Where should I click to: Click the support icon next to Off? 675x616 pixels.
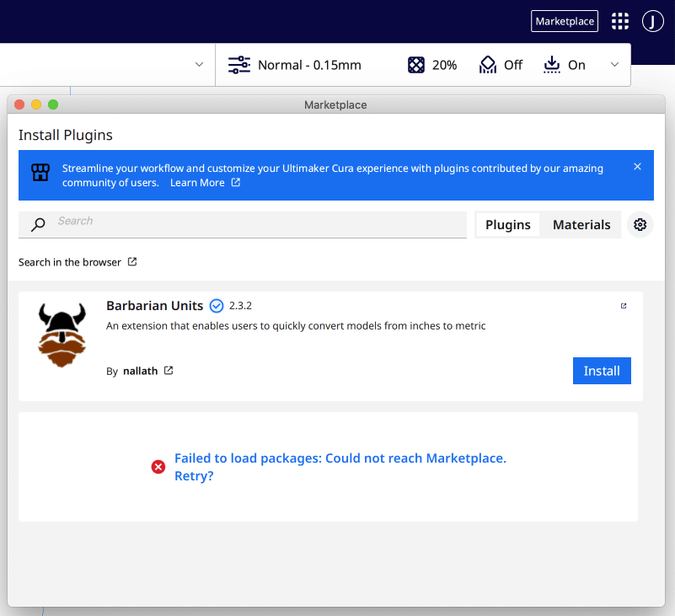coord(488,65)
